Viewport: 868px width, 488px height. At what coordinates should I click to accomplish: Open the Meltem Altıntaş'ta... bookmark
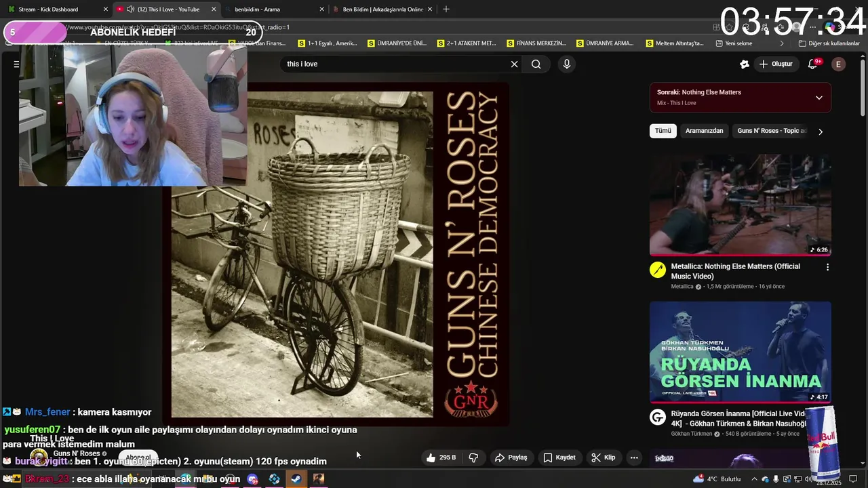675,43
